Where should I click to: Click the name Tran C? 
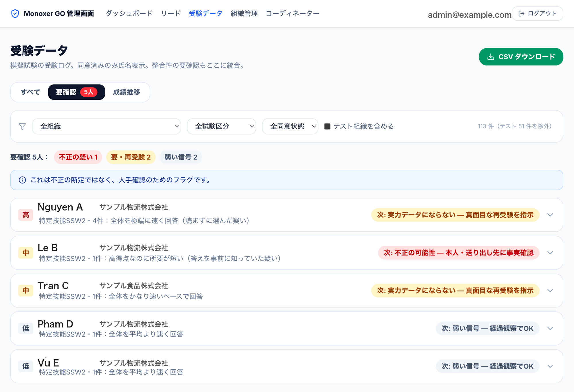pyautogui.click(x=53, y=286)
